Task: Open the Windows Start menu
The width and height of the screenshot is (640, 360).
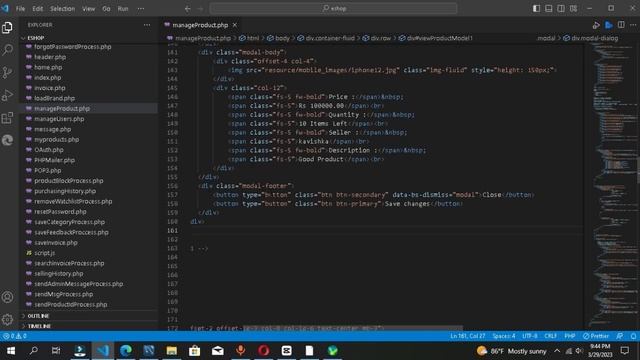Action: (11, 351)
